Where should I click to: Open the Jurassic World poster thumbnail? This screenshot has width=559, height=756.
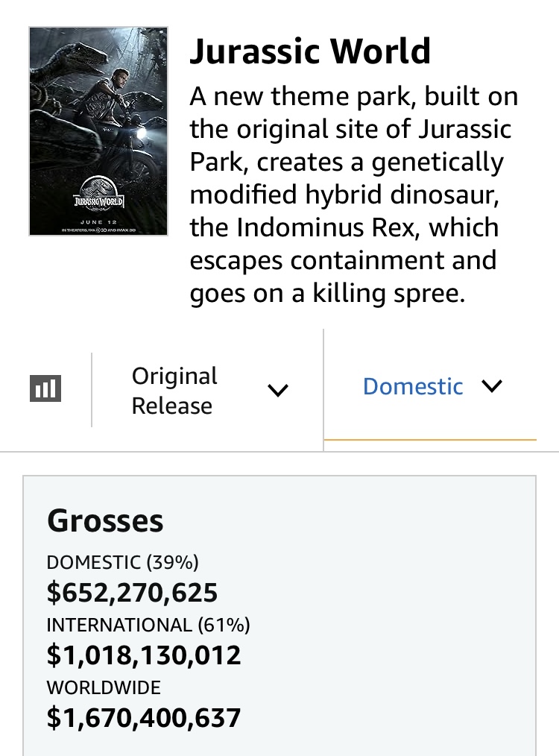(x=98, y=131)
